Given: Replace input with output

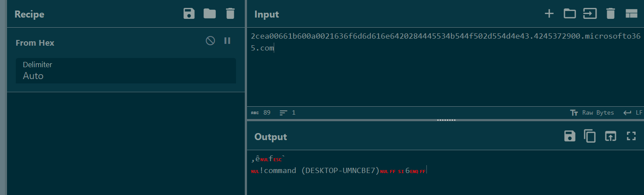Looking at the screenshot, I should coord(610,136).
